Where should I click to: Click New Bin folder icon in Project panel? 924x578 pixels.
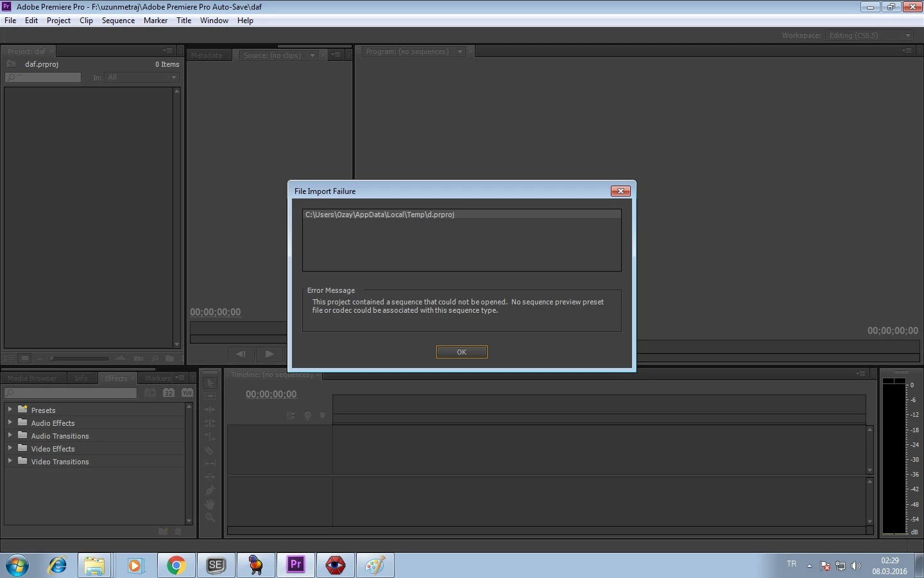tap(169, 358)
